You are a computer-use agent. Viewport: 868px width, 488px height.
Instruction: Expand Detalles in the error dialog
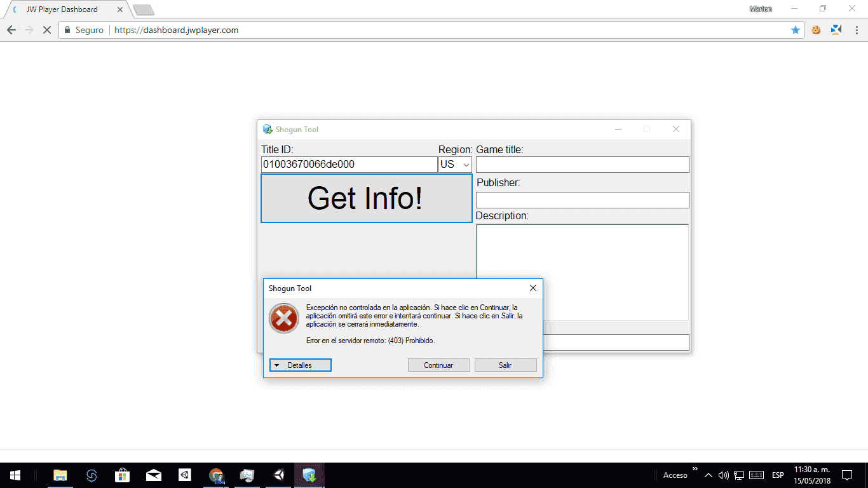tap(300, 365)
